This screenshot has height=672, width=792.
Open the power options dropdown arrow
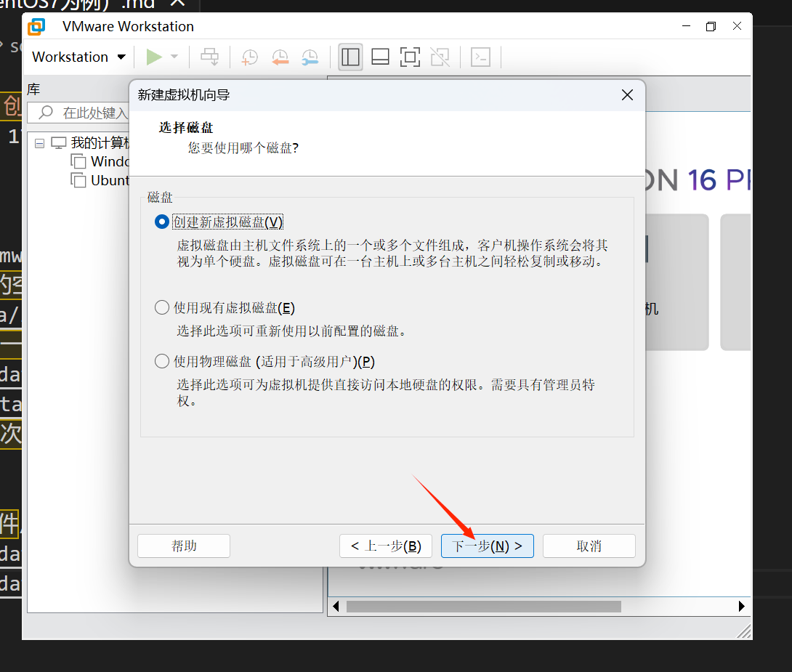coord(174,57)
